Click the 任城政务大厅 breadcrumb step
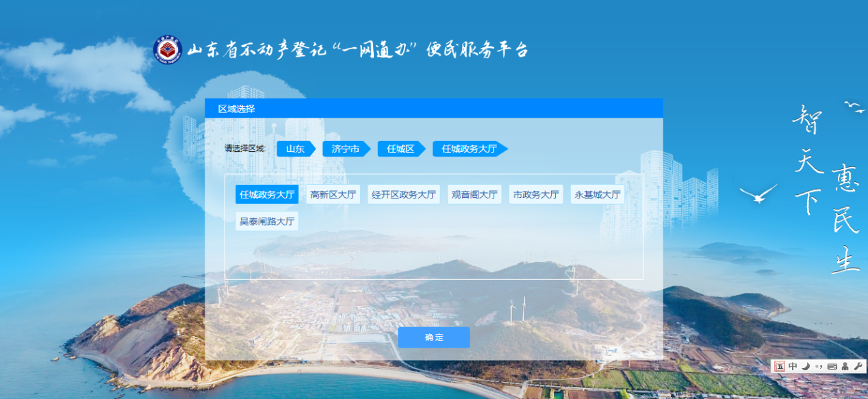Screen dimensions: 868x399 pyautogui.click(x=469, y=149)
